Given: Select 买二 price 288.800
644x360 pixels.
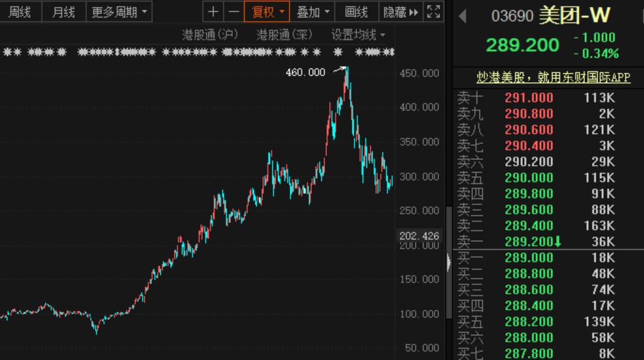Looking at the screenshot, I should click(529, 274).
